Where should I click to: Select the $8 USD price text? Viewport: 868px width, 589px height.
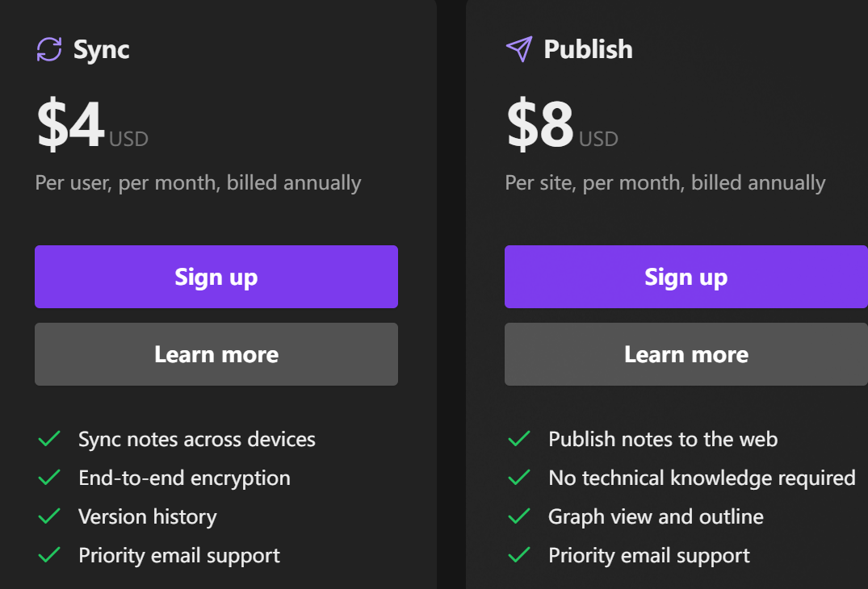pyautogui.click(x=561, y=127)
